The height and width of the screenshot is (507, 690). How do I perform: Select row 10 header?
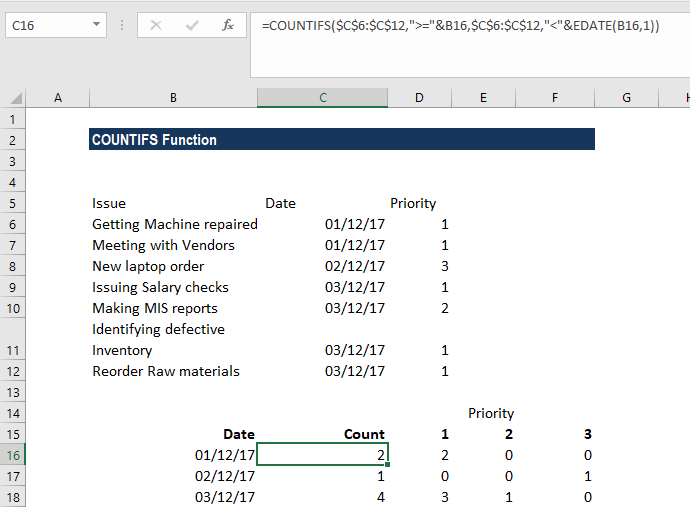(x=12, y=309)
